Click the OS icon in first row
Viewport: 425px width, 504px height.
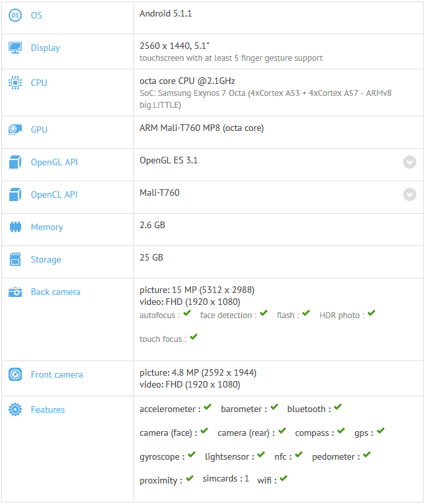click(15, 15)
